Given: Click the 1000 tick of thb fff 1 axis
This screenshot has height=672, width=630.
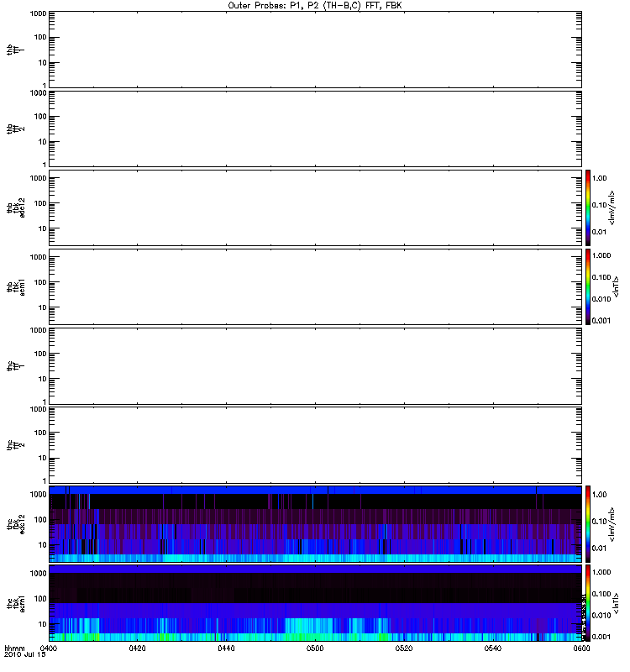Looking at the screenshot, I should coord(38,13).
